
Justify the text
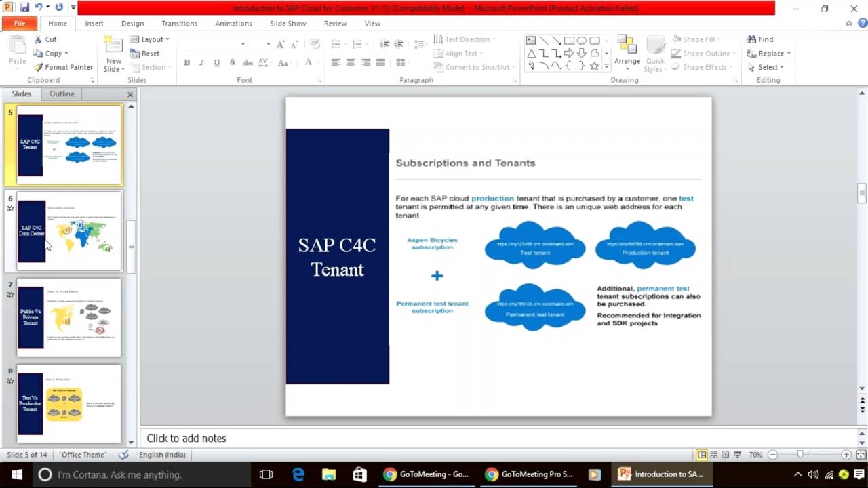pos(381,62)
